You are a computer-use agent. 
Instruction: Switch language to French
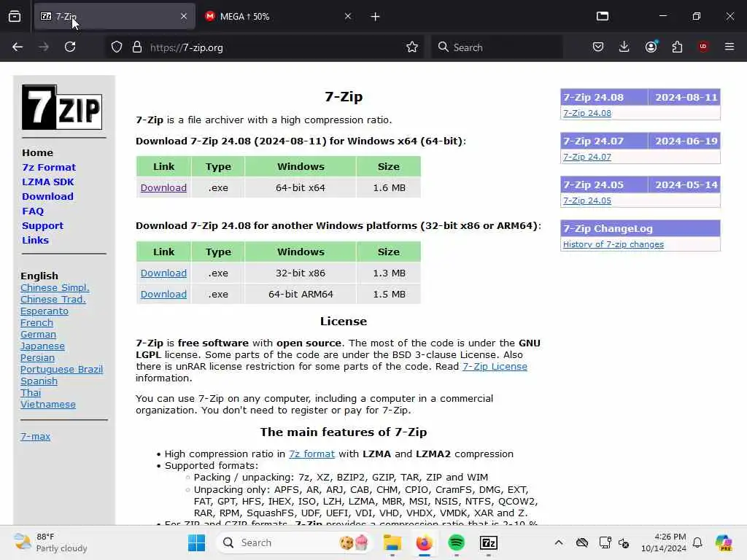(36, 322)
